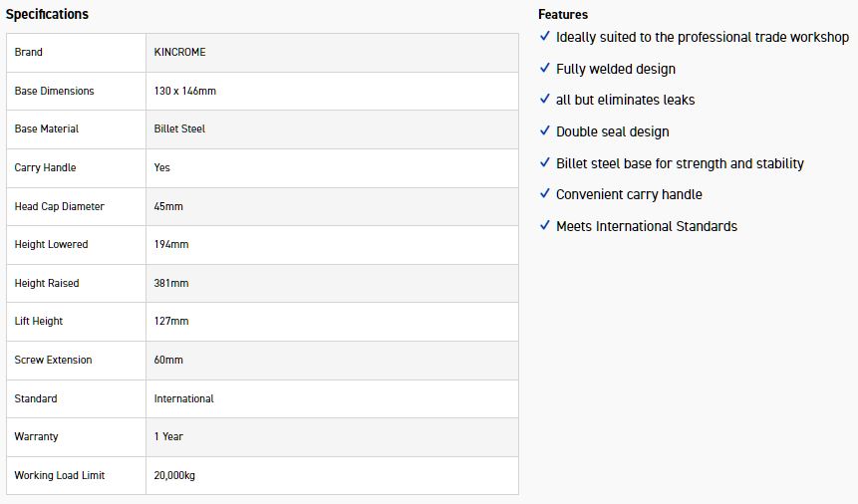Select the "1 Year" warranty value
Image resolution: width=858 pixels, height=504 pixels.
tap(167, 436)
